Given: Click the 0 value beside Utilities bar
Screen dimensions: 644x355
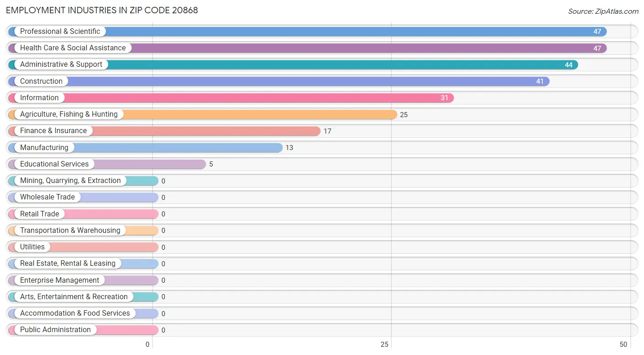Looking at the screenshot, I should pos(164,247).
